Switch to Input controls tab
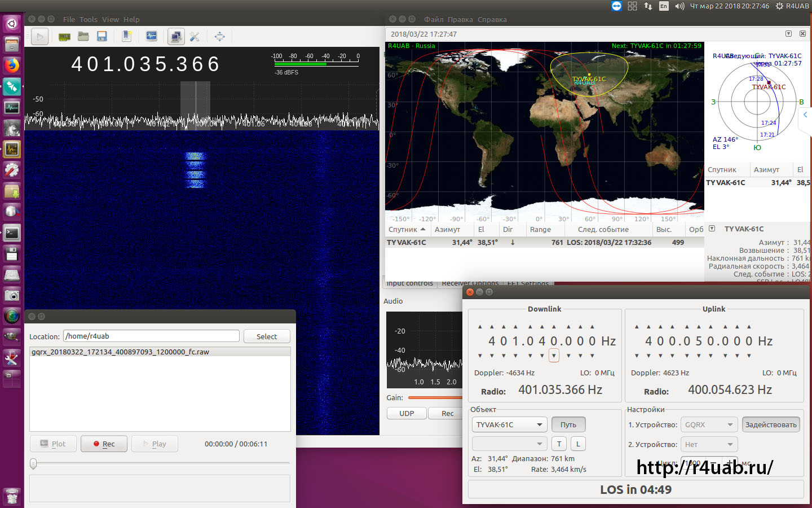 click(x=410, y=283)
